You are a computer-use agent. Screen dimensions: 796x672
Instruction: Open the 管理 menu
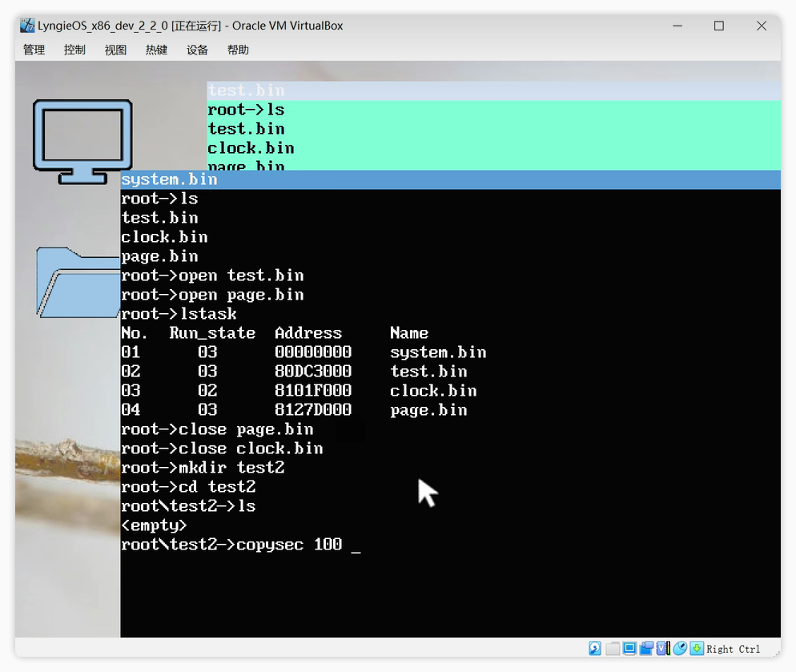[34, 50]
